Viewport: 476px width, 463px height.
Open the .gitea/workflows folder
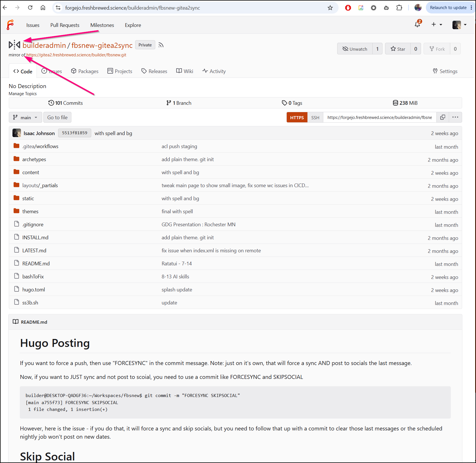pos(40,146)
